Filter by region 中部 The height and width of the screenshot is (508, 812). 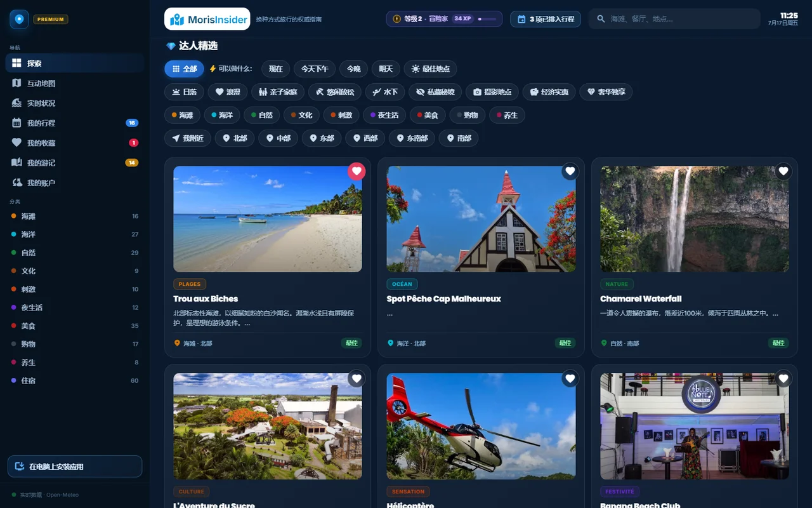[x=278, y=138]
